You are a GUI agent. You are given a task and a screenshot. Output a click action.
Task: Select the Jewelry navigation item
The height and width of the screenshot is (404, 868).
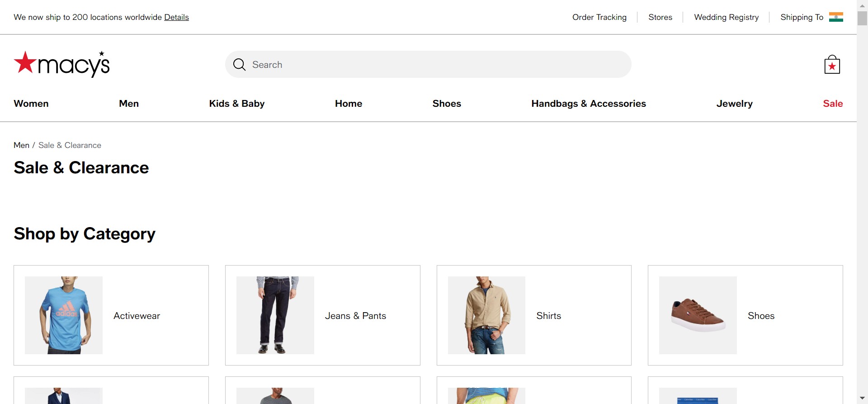734,104
